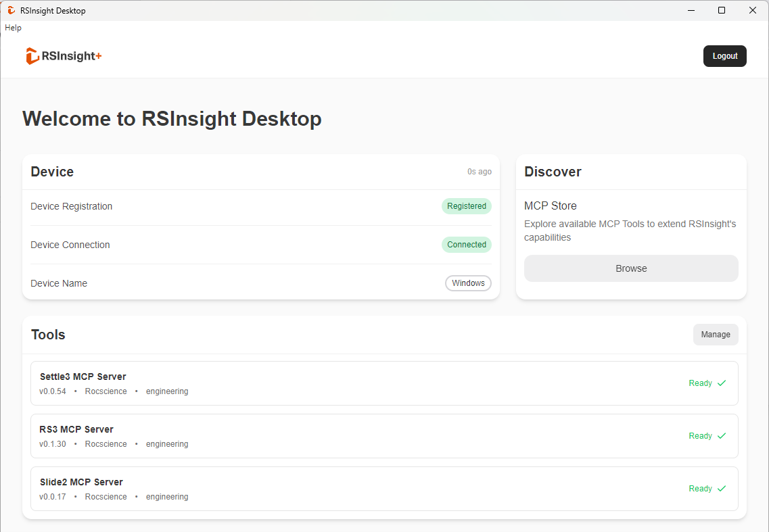Screen dimensions: 769x532
Task: Click the Device Connection label
Action: 70,245
